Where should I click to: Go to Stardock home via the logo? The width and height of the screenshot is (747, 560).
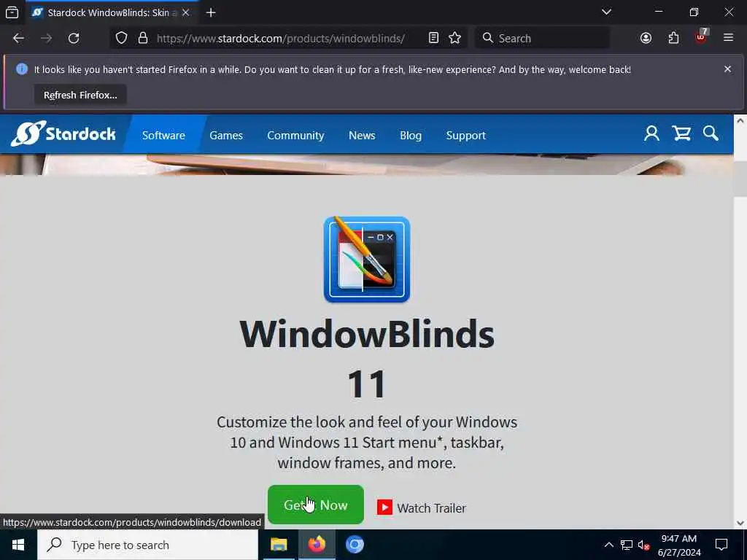click(63, 134)
